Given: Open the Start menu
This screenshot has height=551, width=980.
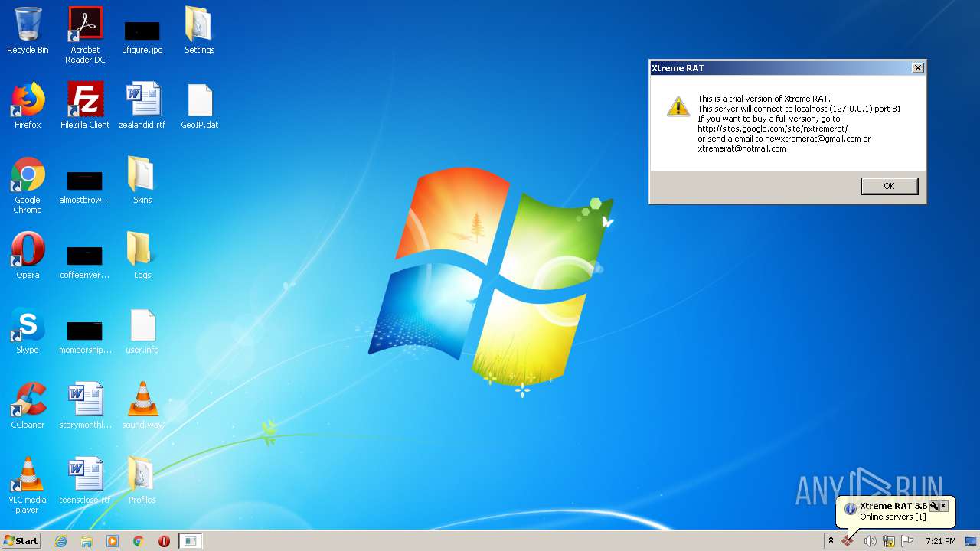Looking at the screenshot, I should pyautogui.click(x=21, y=541).
